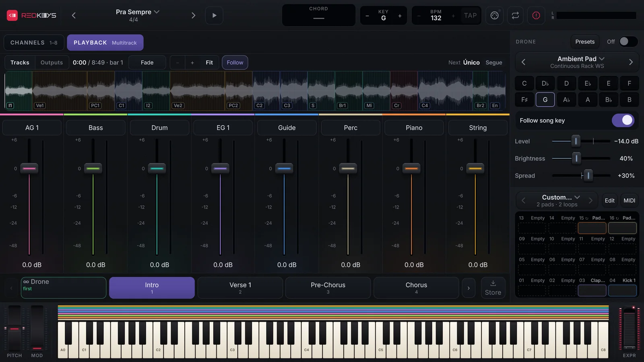This screenshot has width=644, height=362.
Task: Open the Pra Sempre song dropdown
Action: [138, 12]
